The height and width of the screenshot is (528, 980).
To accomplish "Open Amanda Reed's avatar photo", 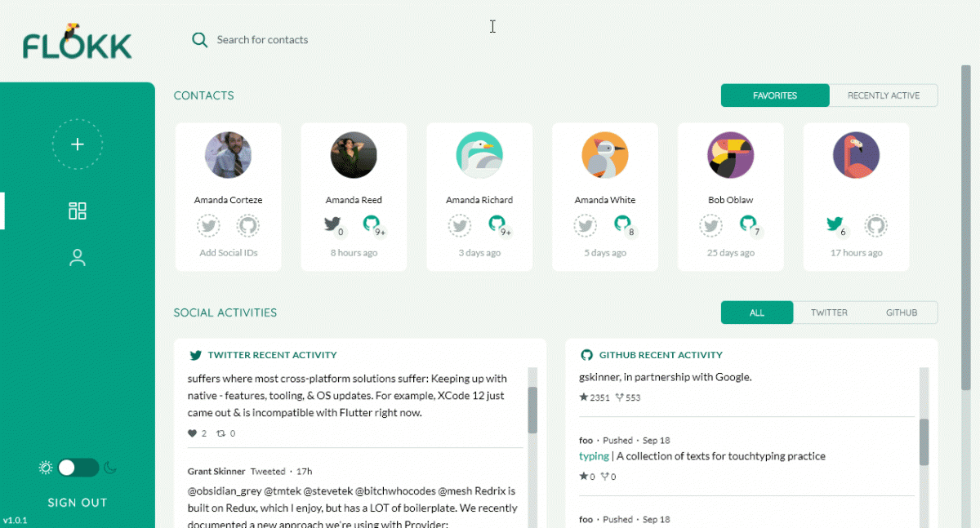I will 354,155.
